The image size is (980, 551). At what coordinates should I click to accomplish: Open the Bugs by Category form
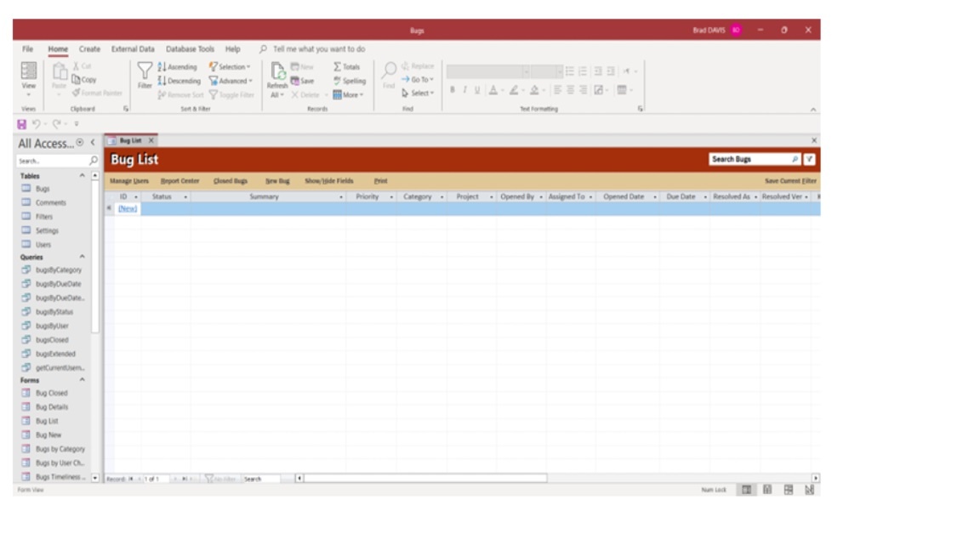(60, 449)
